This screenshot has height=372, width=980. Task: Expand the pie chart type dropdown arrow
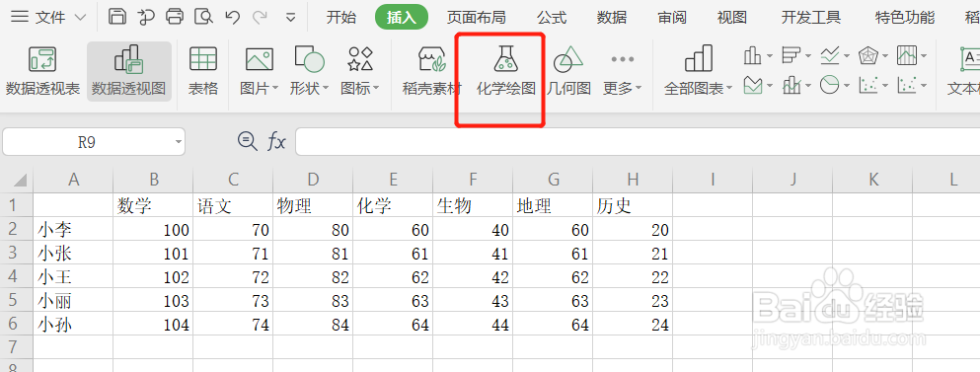click(x=846, y=85)
